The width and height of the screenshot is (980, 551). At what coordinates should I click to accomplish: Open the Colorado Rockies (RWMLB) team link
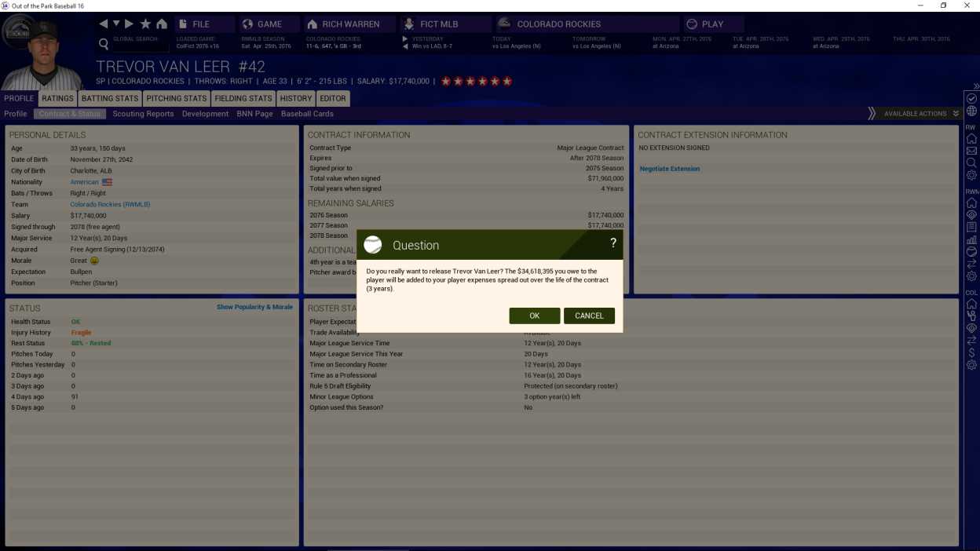point(110,204)
